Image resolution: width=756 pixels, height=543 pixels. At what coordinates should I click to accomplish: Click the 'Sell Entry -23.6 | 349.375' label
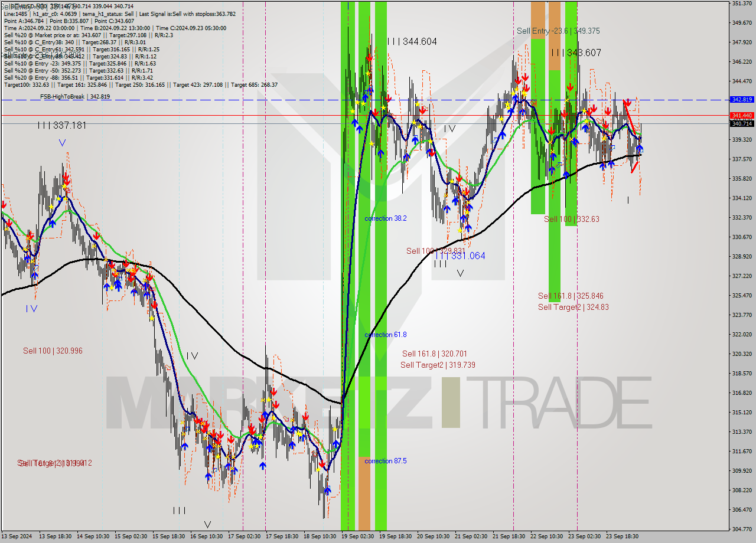(x=558, y=31)
